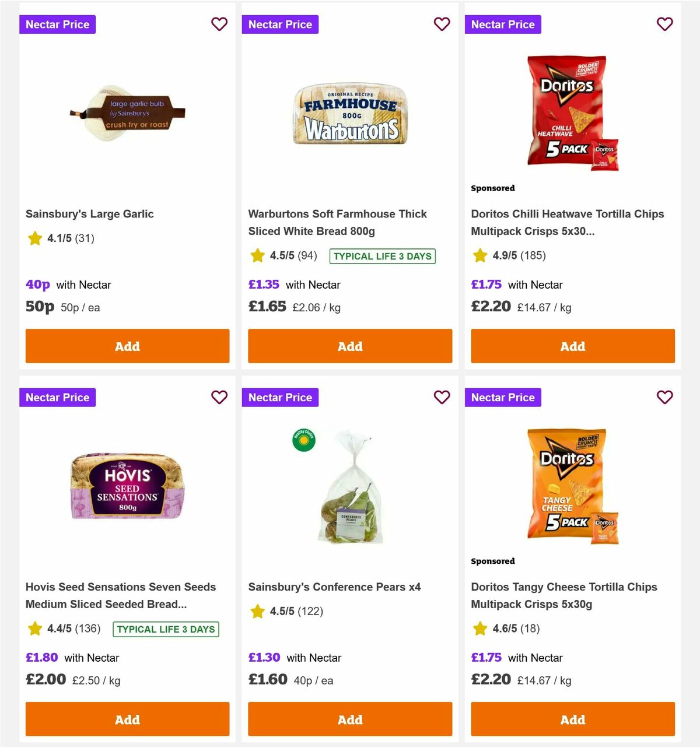Favorite the Sainsbury's Large Garlic product
The height and width of the screenshot is (748, 700).
[219, 24]
